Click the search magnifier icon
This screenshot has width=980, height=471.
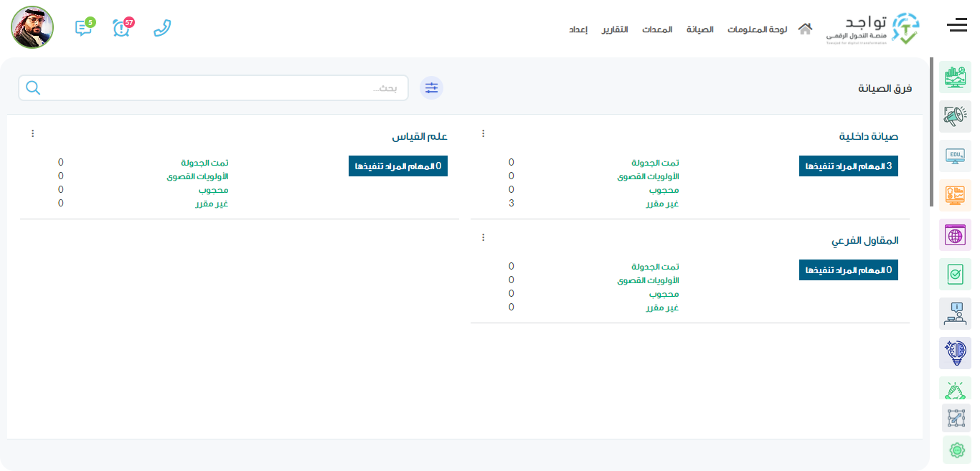point(32,87)
